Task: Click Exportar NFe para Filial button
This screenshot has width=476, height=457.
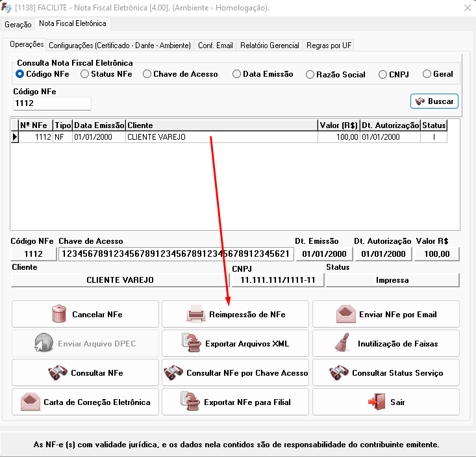Action: point(235,402)
